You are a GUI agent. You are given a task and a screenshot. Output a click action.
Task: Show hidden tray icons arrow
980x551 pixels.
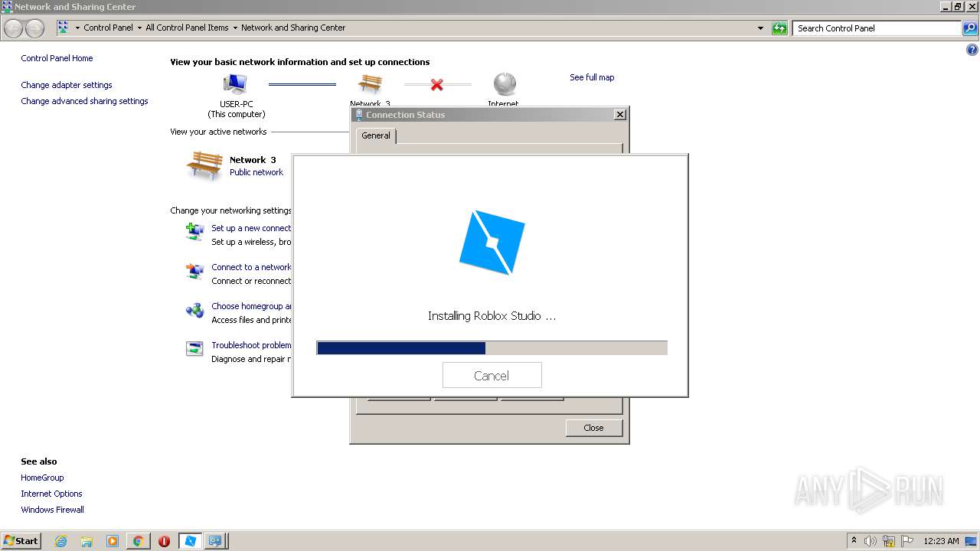pos(854,540)
